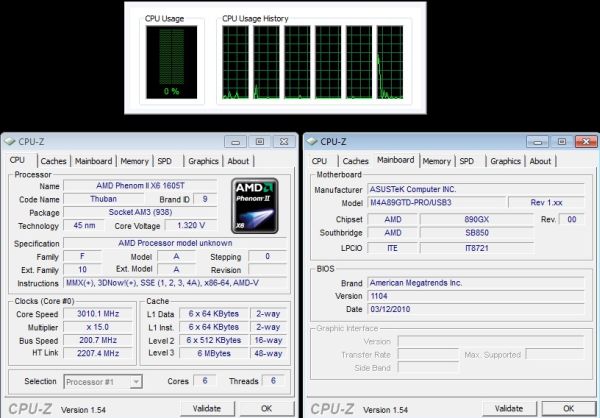Click model M4A89GTD-PRO/USB3 field
Viewport: 600px width, 418px height.
(436, 202)
